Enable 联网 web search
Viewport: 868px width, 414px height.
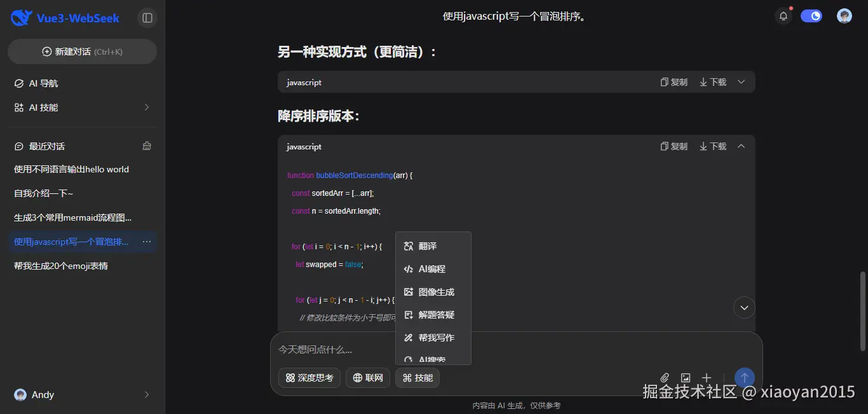pyautogui.click(x=367, y=377)
